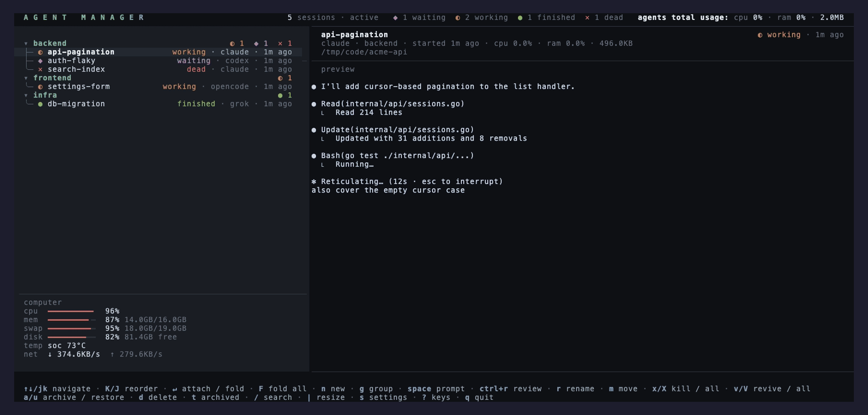Screen dimensions: 868x415
Task: Click the net download arrow icon
Action: coord(50,354)
